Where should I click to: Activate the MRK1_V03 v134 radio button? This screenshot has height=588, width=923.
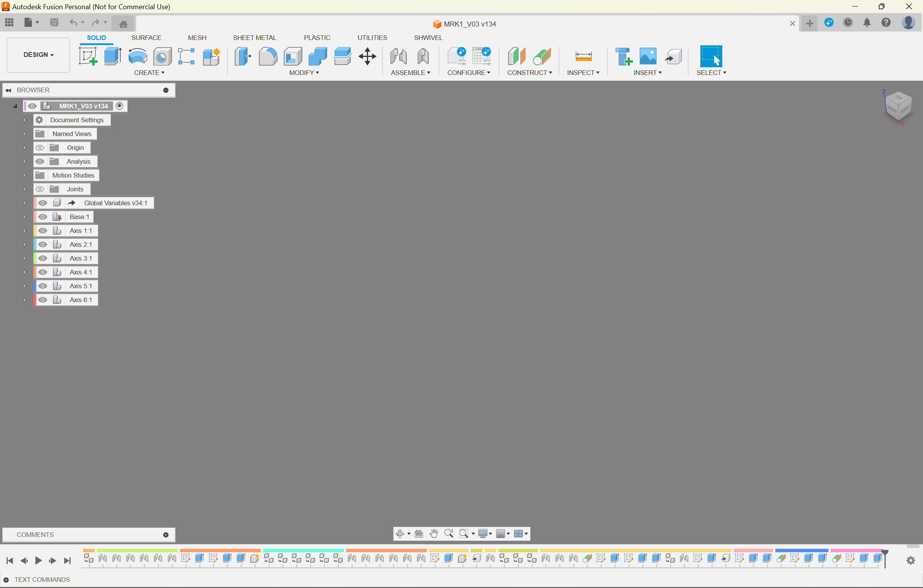[120, 106]
